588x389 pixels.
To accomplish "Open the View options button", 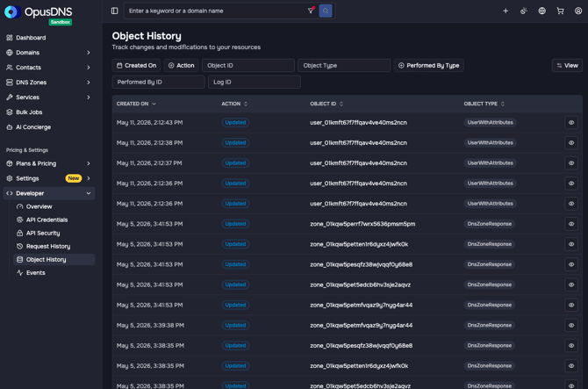I will tap(567, 65).
